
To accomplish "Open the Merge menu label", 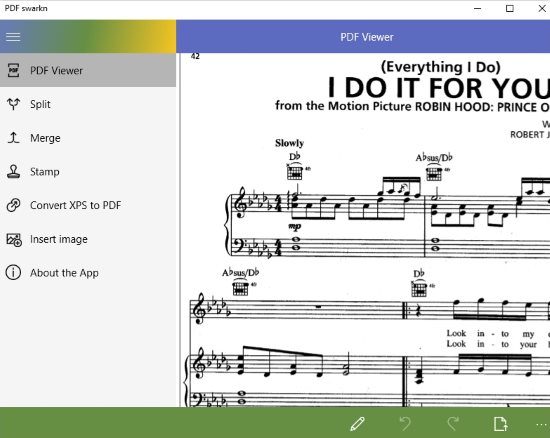I will [x=45, y=138].
